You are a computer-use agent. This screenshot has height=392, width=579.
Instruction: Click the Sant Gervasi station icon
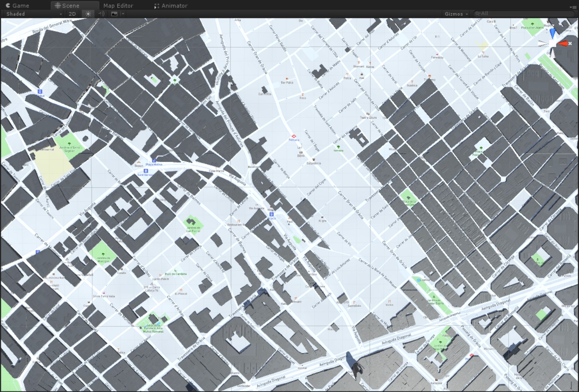pyautogui.click(x=146, y=171)
